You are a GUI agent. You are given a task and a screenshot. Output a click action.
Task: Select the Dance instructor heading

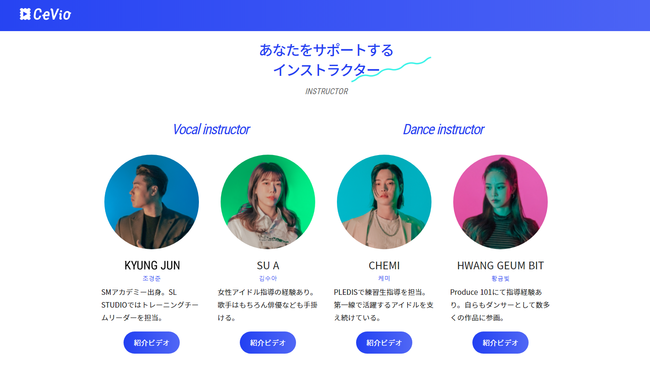pyautogui.click(x=444, y=129)
